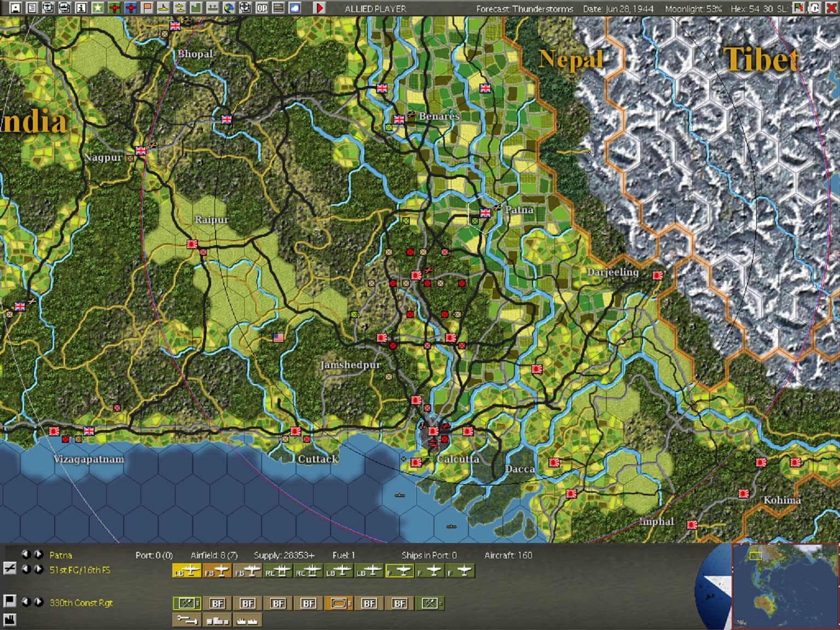The image size is (840, 630).
Task: Go to next base with Patna right arrow
Action: [38, 555]
